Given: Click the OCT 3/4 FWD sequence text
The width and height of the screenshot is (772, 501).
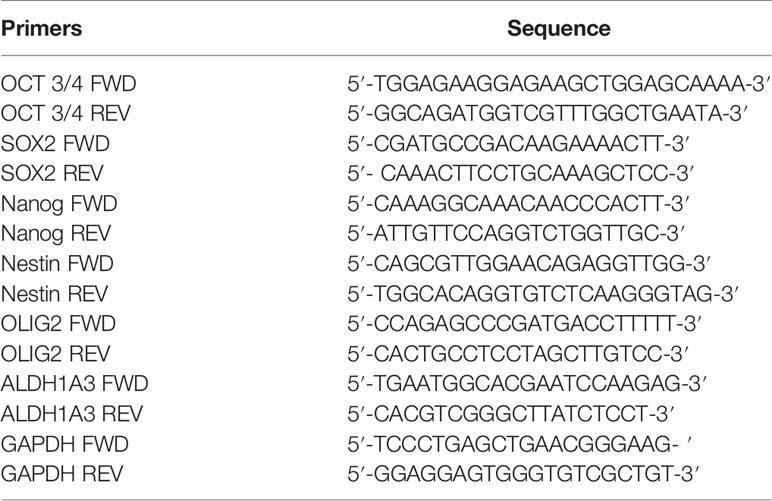Looking at the screenshot, I should pyautogui.click(x=558, y=84).
